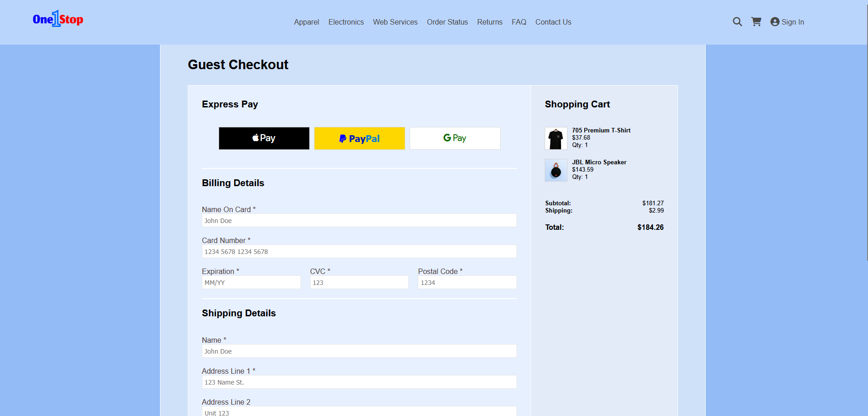Select the Expiration MM/YY field
868x416 pixels.
(251, 282)
